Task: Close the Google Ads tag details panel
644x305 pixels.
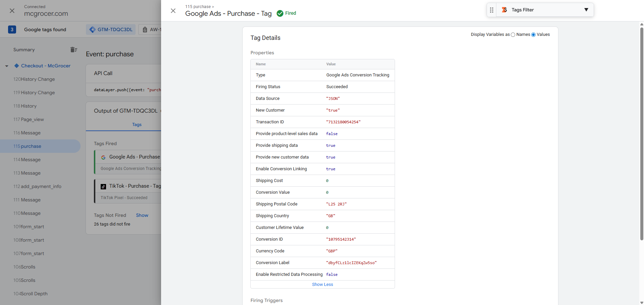Action: 173,11
